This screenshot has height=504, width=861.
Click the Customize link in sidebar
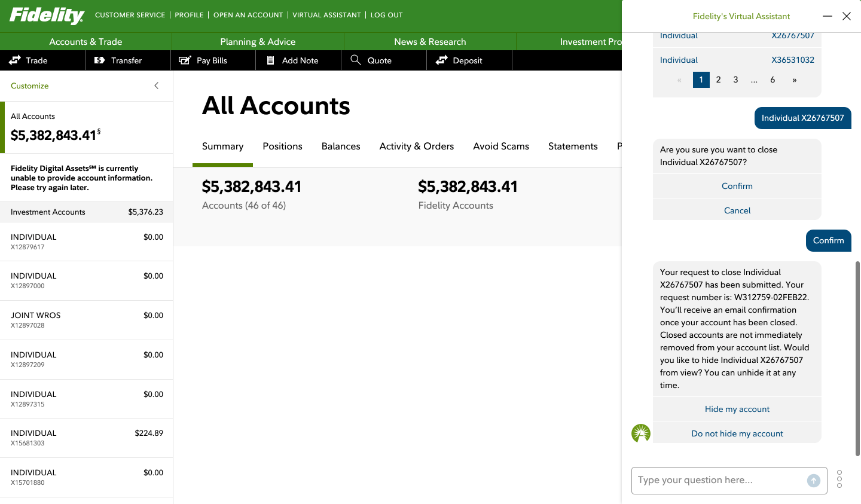(30, 86)
